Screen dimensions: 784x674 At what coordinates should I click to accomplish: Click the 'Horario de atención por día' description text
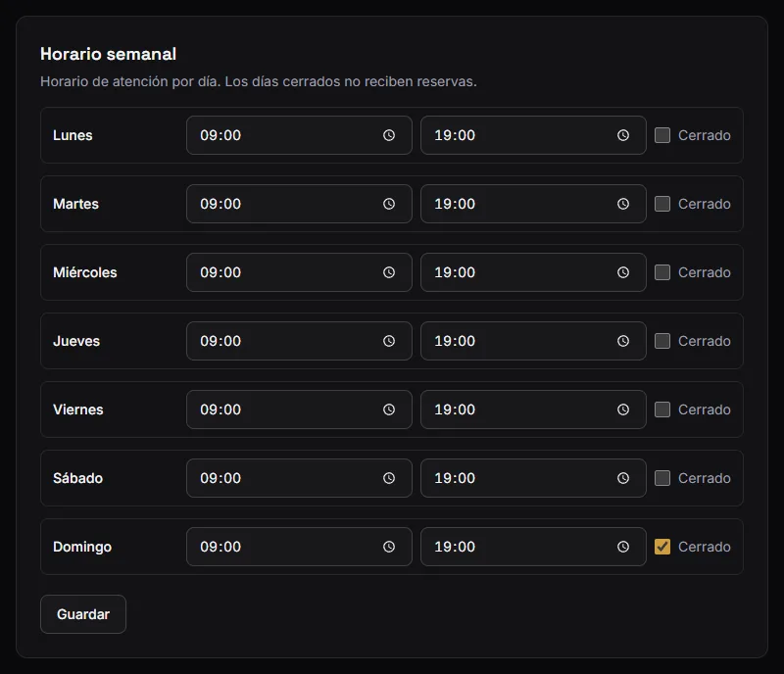coord(259,81)
